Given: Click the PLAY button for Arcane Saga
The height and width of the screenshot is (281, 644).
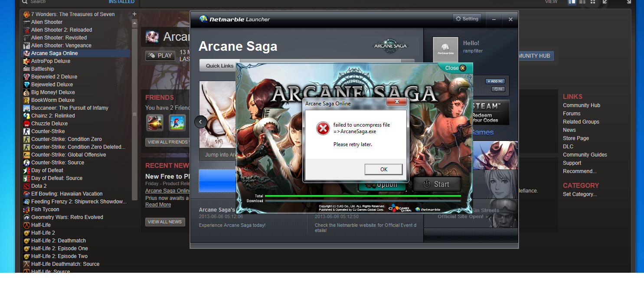Looking at the screenshot, I should click(x=160, y=56).
